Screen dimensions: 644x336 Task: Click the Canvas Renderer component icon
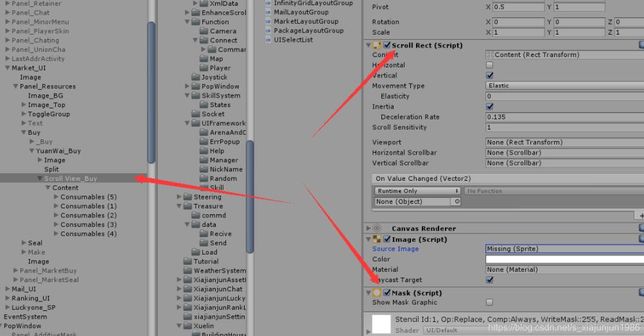[x=377, y=228]
